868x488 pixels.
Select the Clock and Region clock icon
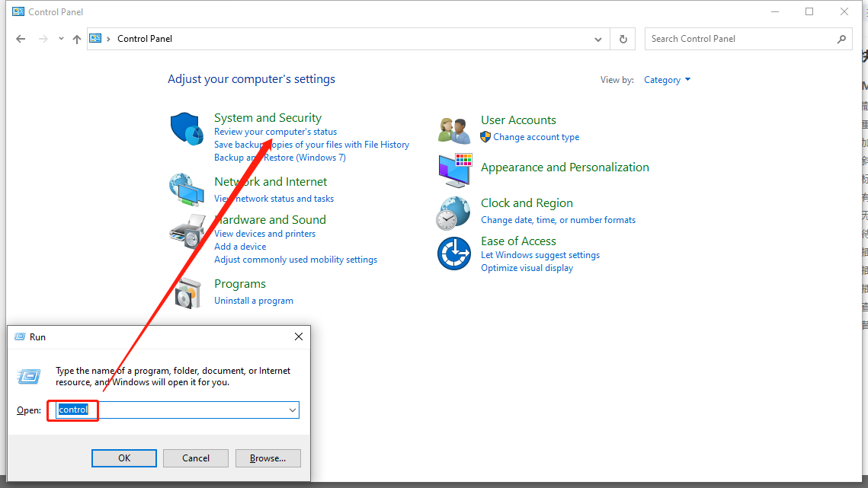(453, 212)
